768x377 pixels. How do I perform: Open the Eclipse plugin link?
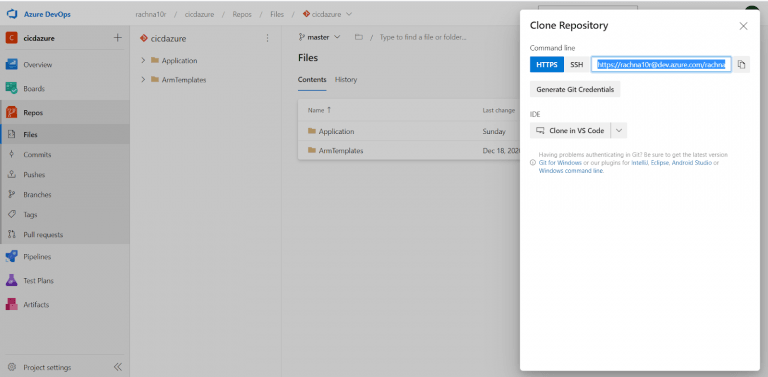[x=660, y=163]
